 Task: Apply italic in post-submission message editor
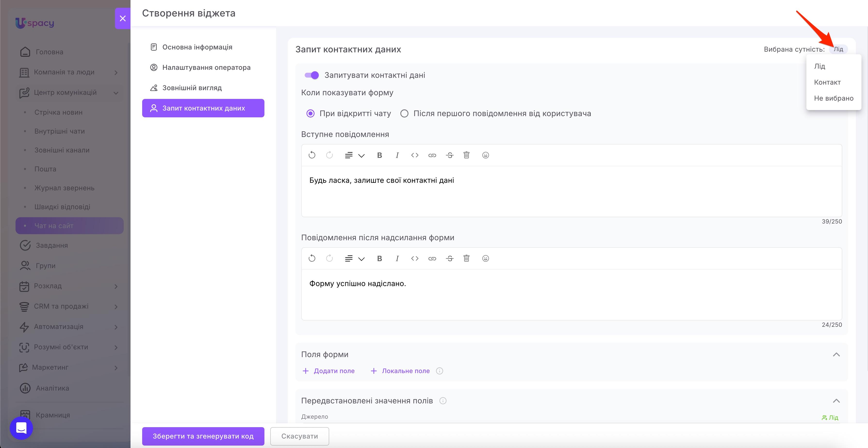(x=397, y=258)
